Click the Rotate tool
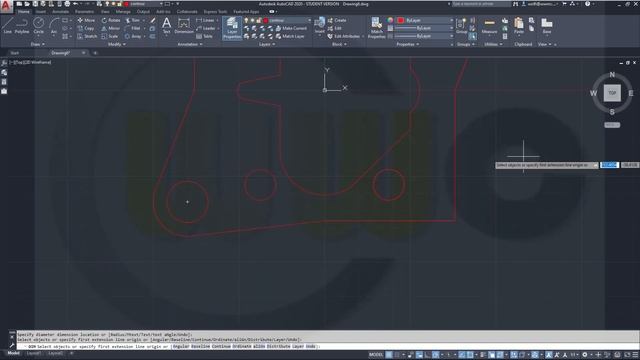Screen dimensions: 640x360 [111, 20]
